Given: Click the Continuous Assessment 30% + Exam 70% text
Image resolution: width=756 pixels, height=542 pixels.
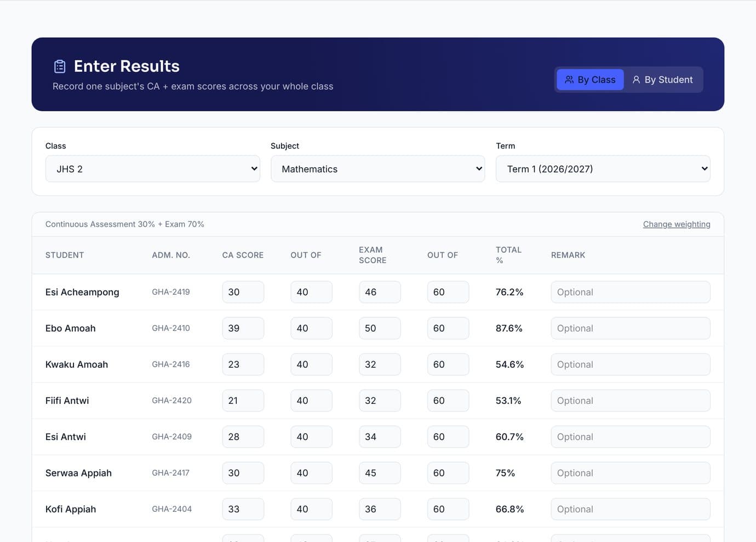Looking at the screenshot, I should tap(125, 224).
